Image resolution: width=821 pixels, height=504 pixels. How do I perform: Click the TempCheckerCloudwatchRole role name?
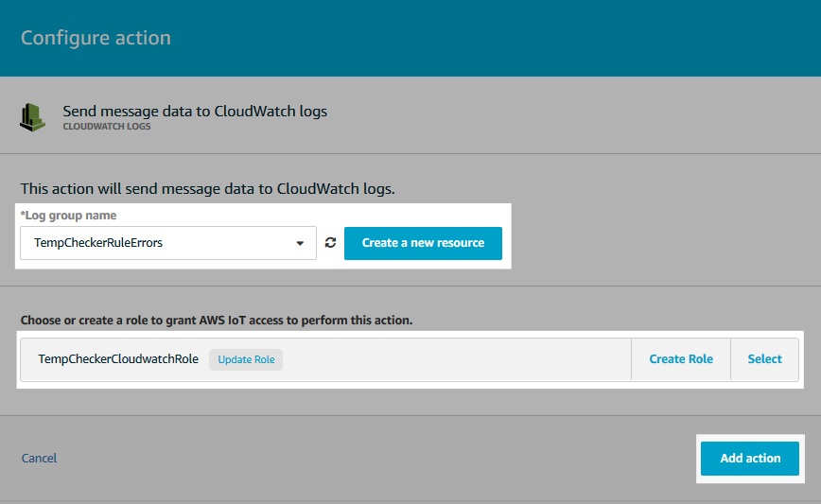pos(118,359)
